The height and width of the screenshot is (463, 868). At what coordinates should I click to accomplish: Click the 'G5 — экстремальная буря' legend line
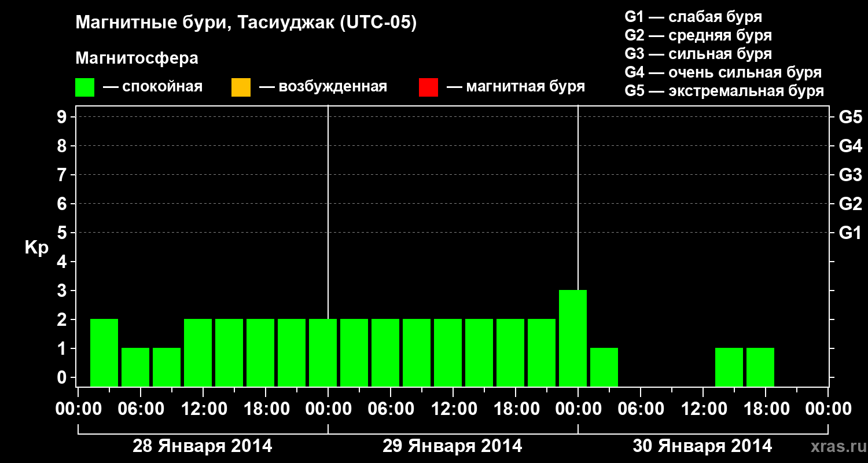pyautogui.click(x=724, y=91)
